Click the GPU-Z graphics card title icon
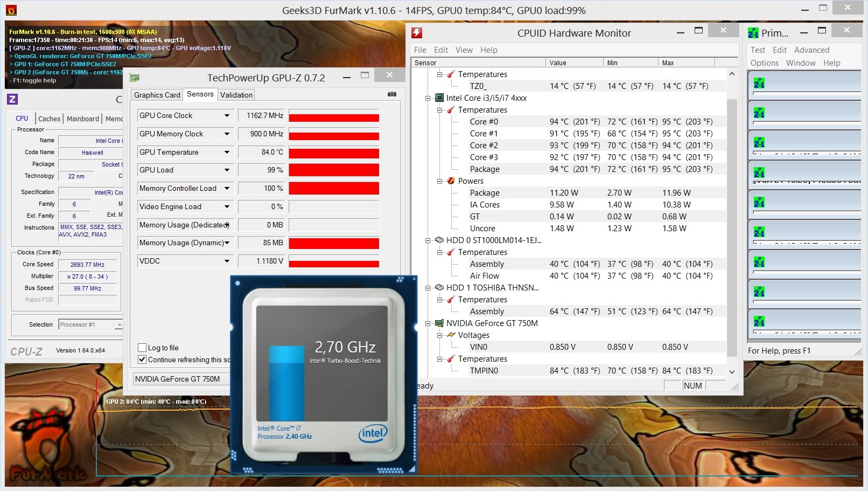Viewport: 868px width, 491px height. click(135, 78)
